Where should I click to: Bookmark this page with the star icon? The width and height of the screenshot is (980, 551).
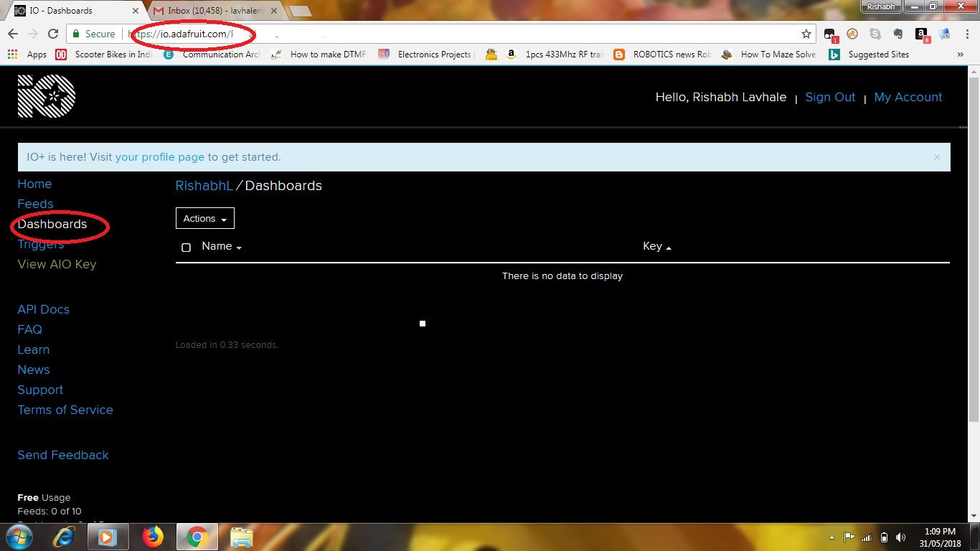(806, 34)
